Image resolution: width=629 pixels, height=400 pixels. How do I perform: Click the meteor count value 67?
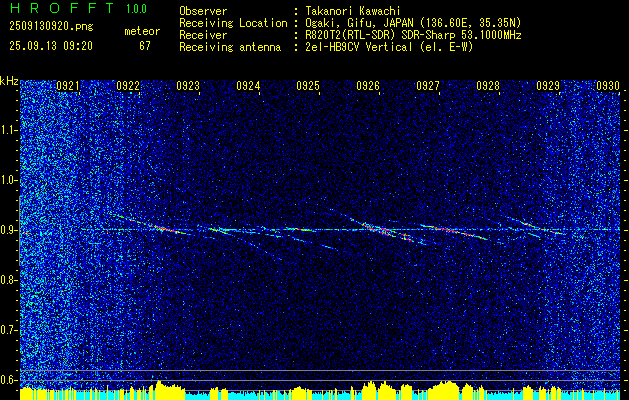coord(145,46)
